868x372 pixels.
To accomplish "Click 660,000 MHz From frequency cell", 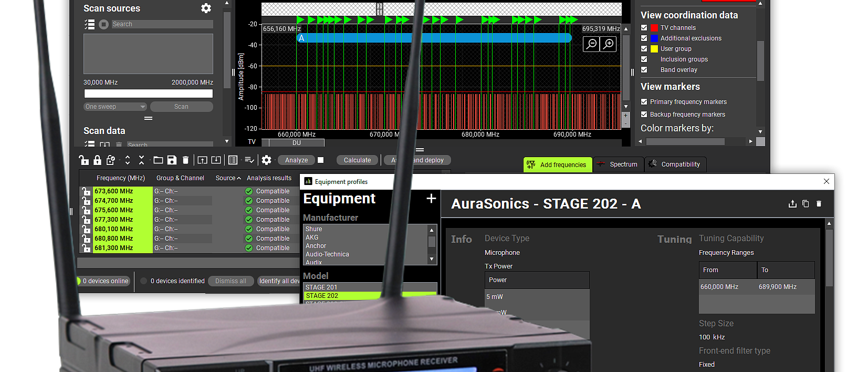I will coord(728,287).
